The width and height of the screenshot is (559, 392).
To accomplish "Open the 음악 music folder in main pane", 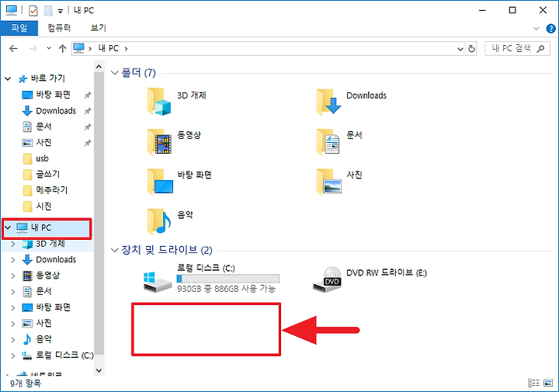I will (x=159, y=221).
